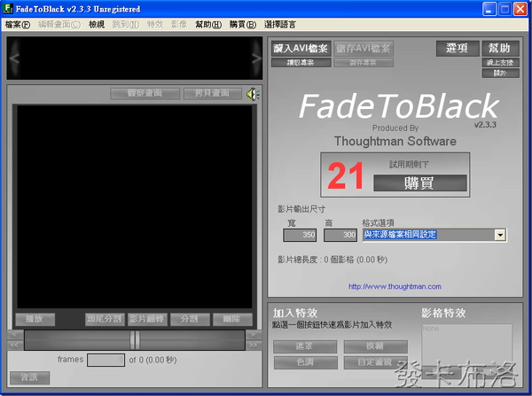Jump backward with << button
The width and height of the screenshot is (532, 396).
15,346
